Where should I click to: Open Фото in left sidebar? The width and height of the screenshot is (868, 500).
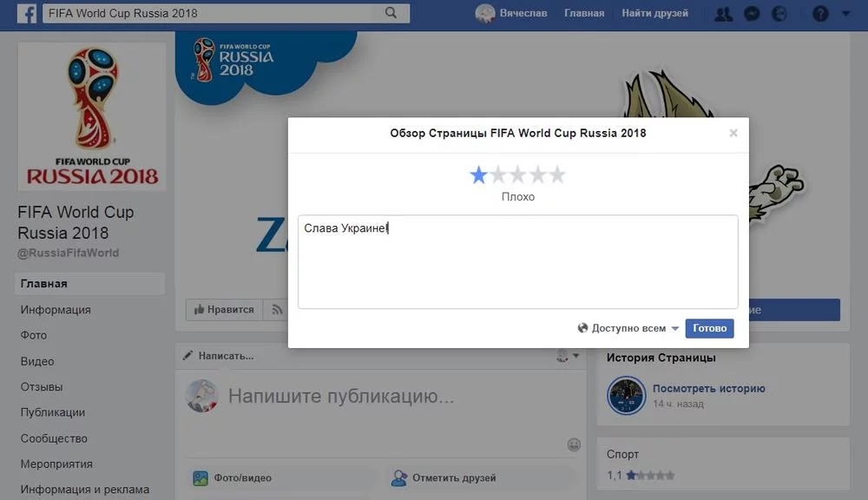pos(33,335)
